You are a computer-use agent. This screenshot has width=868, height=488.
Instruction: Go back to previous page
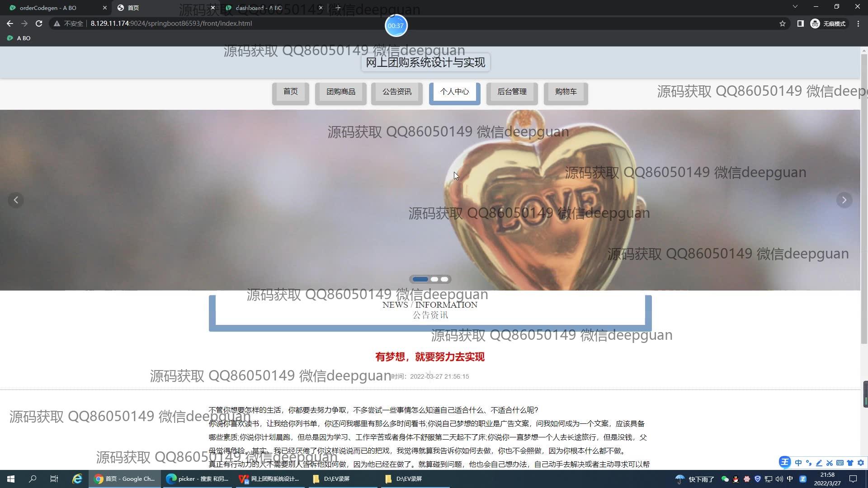10,23
